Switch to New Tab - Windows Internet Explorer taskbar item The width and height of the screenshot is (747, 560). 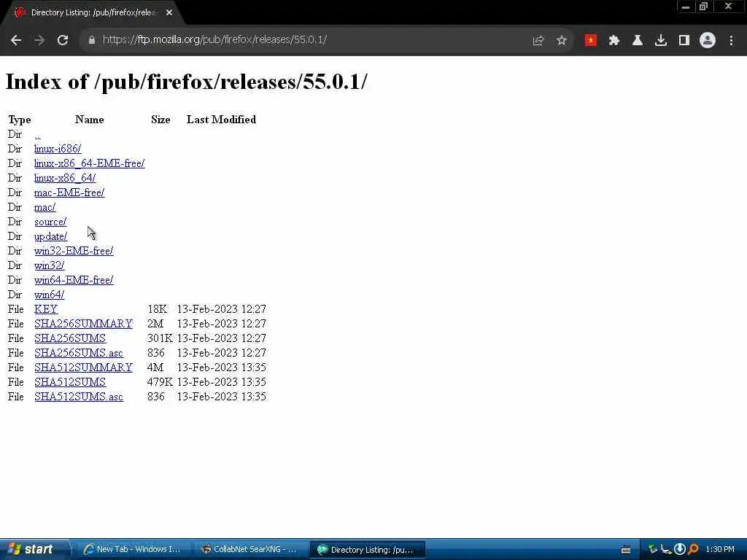pyautogui.click(x=132, y=550)
